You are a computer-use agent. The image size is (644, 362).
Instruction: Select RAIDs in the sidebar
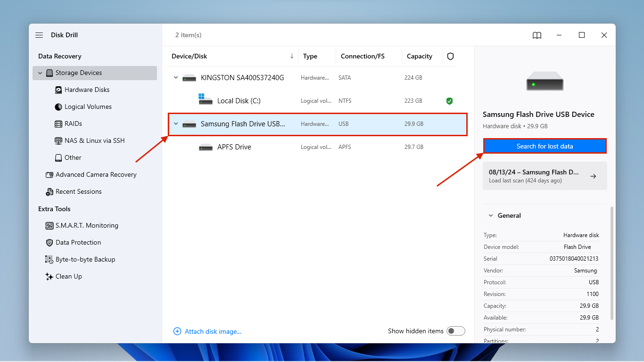pos(73,123)
